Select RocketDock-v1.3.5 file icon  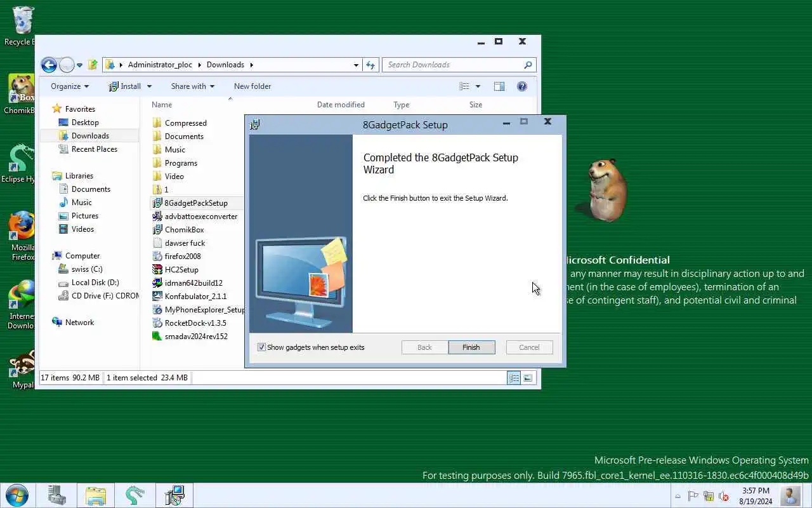(x=158, y=323)
